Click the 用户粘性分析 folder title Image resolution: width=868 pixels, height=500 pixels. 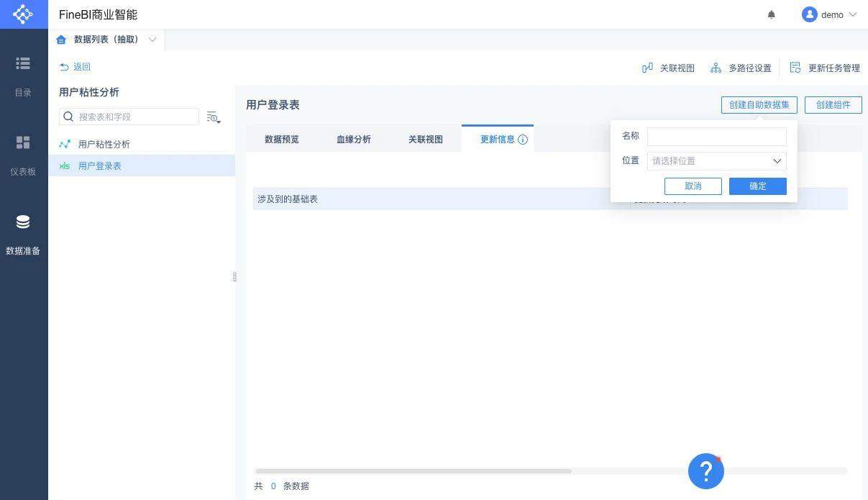tap(89, 92)
